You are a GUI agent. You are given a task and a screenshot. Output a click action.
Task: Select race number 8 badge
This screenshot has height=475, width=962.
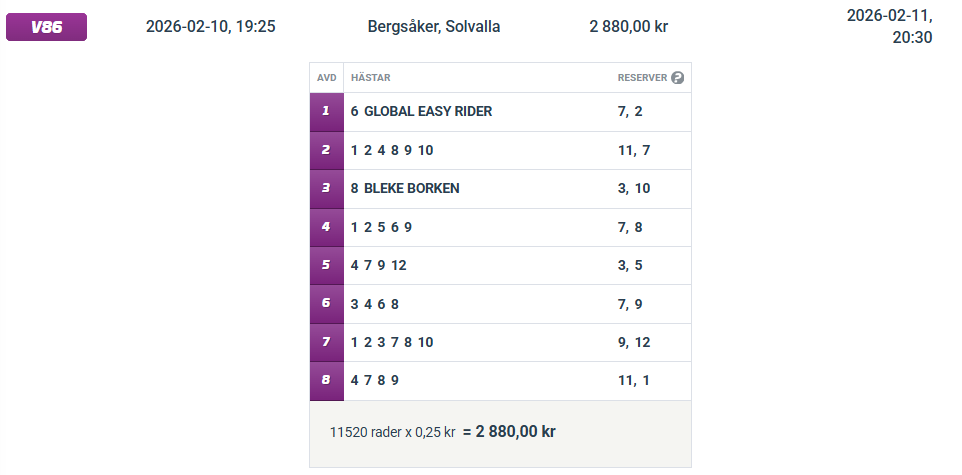tap(326, 381)
